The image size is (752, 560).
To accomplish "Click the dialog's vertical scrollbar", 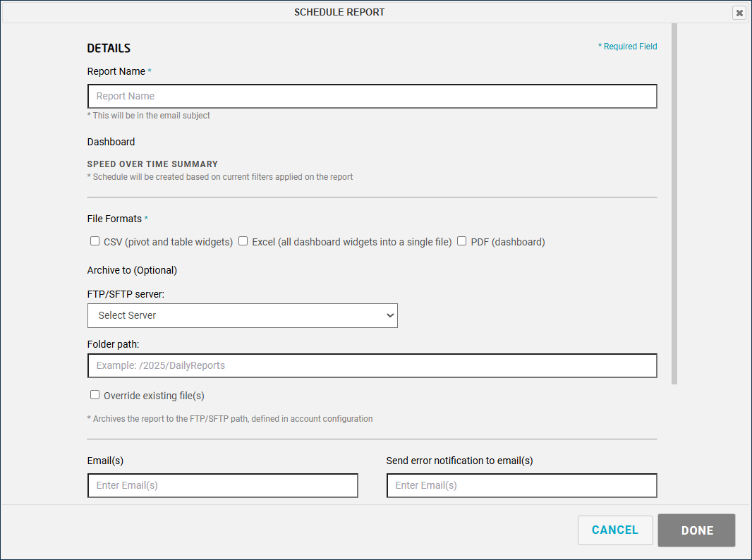I will [674, 204].
